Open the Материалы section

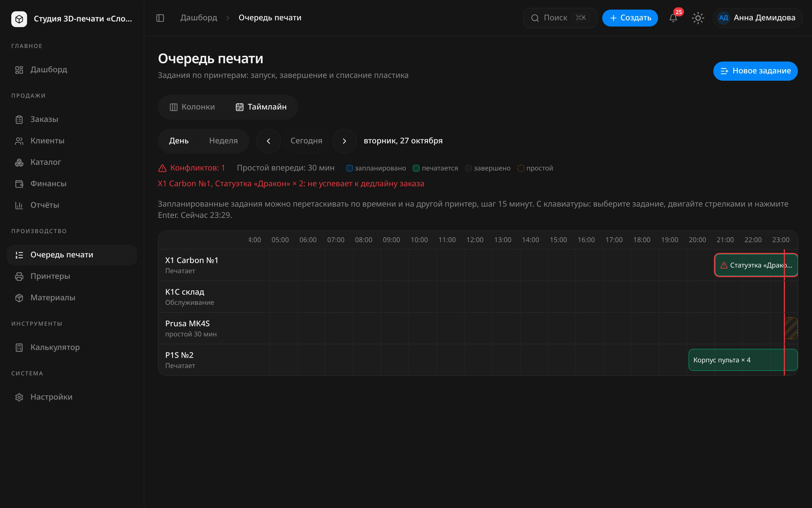[72, 298]
